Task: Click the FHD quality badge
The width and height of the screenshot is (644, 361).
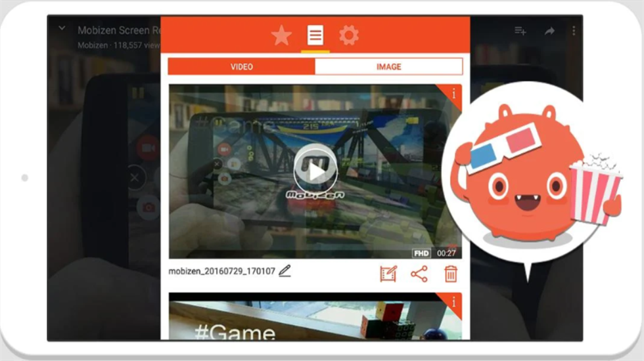Action: (x=421, y=253)
